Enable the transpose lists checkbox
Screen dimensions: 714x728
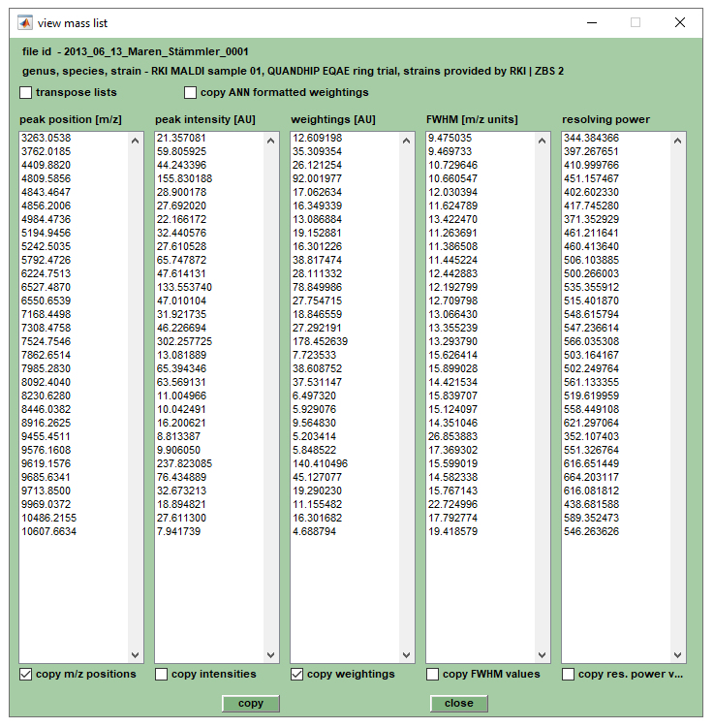pos(26,93)
